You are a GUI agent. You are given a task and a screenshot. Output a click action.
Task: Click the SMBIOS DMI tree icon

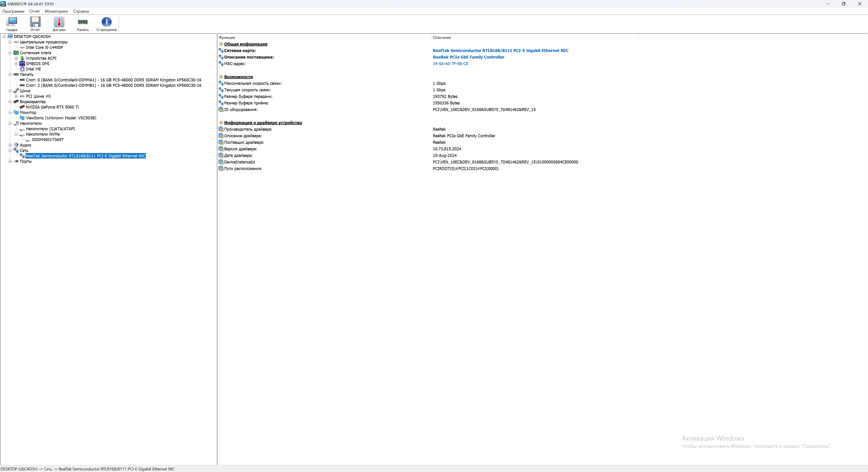(22, 64)
